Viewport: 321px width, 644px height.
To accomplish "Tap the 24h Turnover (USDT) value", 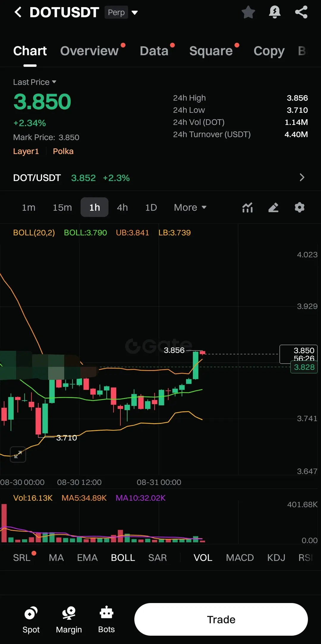I will (x=296, y=134).
